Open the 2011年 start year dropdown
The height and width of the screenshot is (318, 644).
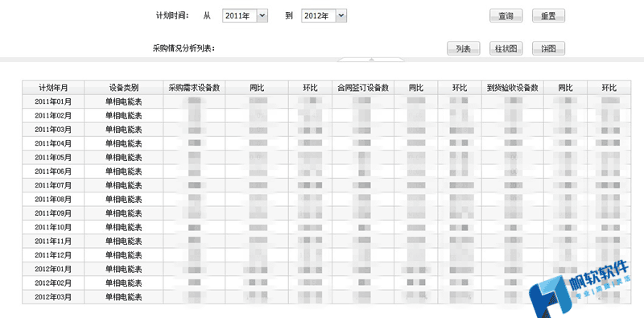pyautogui.click(x=246, y=16)
